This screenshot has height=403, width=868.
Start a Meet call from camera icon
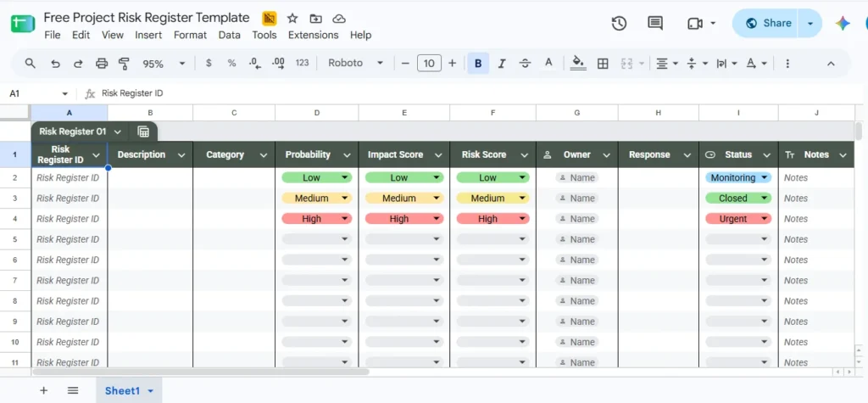pos(695,23)
